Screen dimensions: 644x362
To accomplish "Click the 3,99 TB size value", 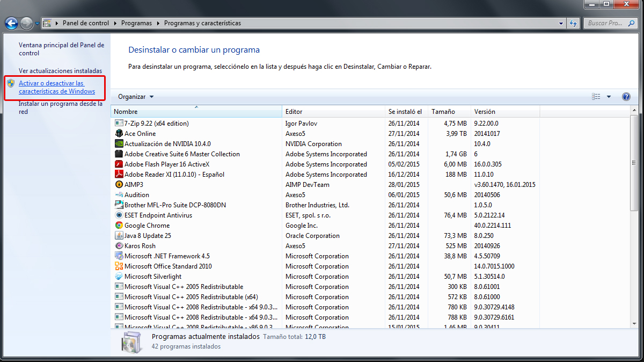I will click(x=456, y=134).
